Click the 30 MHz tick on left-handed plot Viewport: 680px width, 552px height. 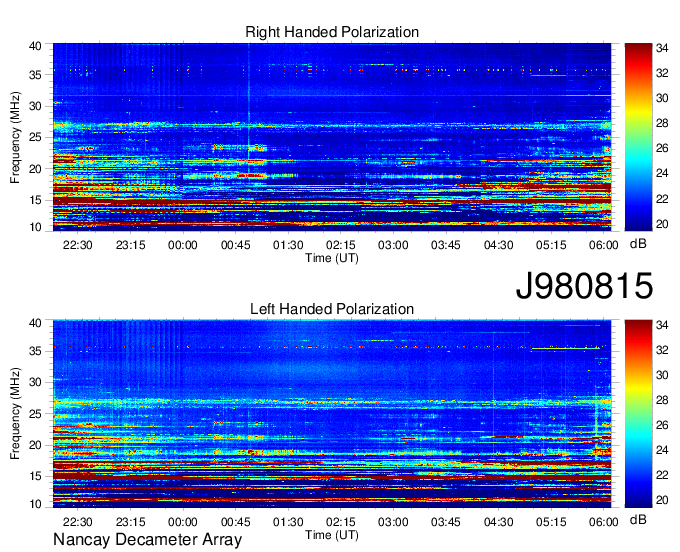coord(35,382)
